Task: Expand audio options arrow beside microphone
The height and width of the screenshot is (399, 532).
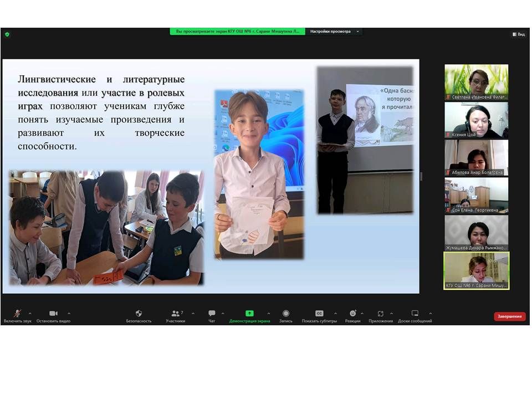Action: [30, 313]
